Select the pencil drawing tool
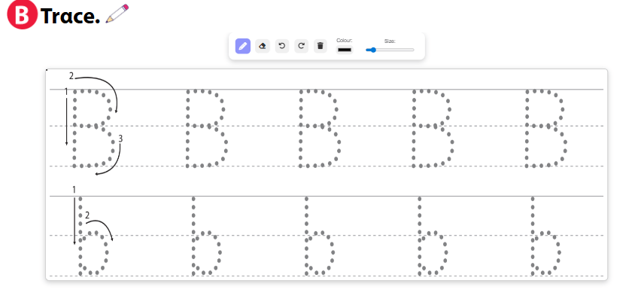Screen dimensions: 644x302 click(x=243, y=46)
